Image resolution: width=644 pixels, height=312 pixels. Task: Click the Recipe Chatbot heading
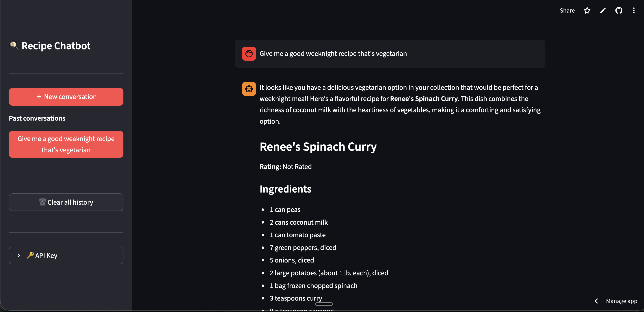coord(56,45)
